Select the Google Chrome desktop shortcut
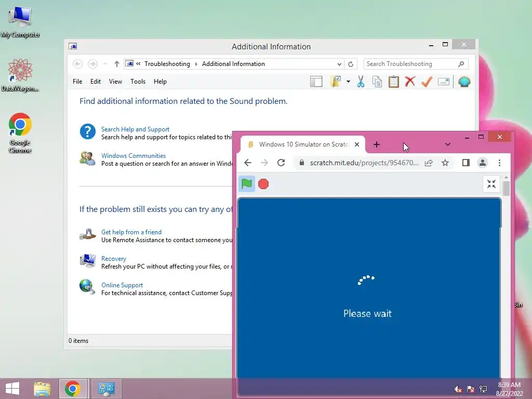 [x=20, y=132]
